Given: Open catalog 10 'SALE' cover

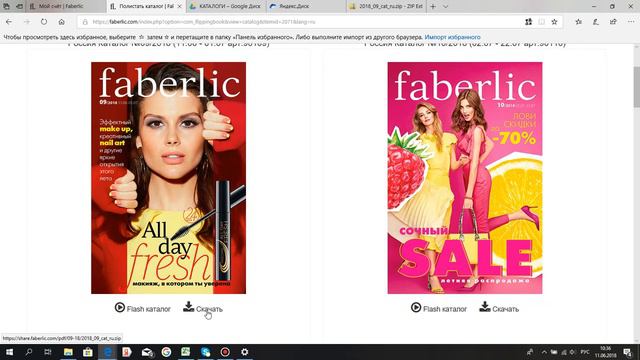Looking at the screenshot, I should click(x=465, y=178).
